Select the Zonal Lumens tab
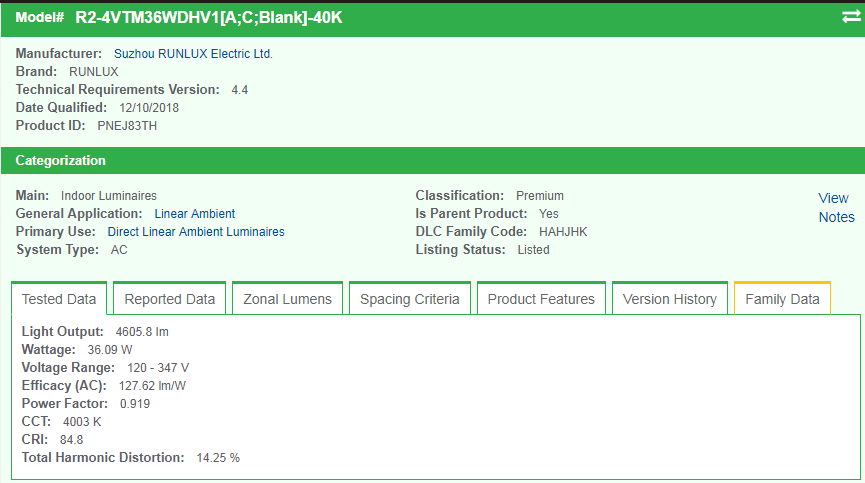Viewport: 865px width, 483px height. click(x=287, y=299)
